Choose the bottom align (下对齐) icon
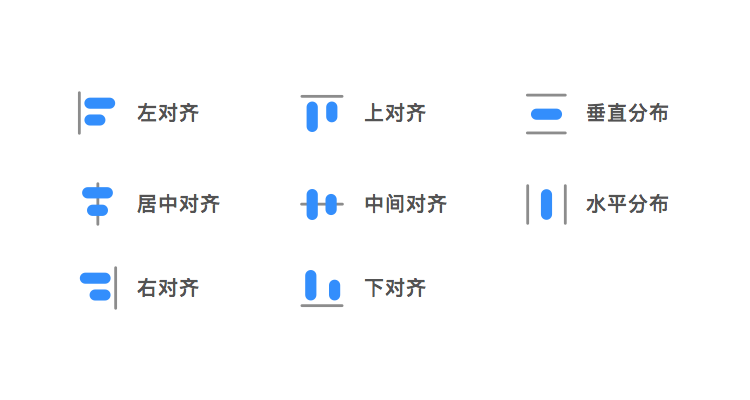The image size is (750, 400). coord(322,288)
